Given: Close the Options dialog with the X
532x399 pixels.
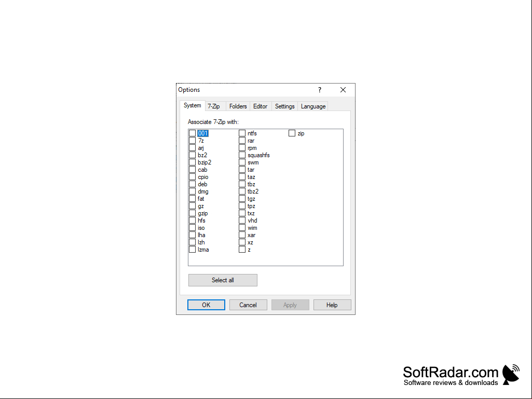Looking at the screenshot, I should [343, 90].
